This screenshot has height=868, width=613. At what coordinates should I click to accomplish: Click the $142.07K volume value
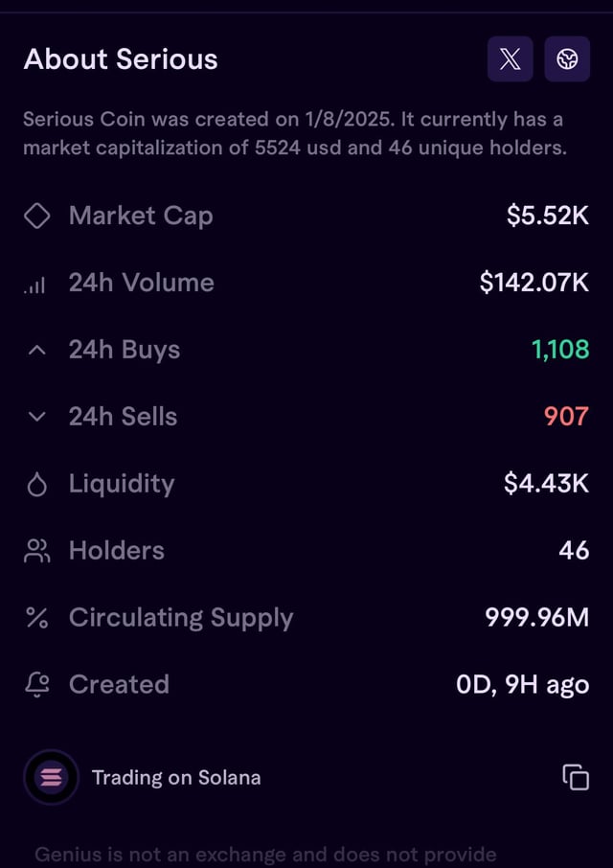[x=534, y=283]
